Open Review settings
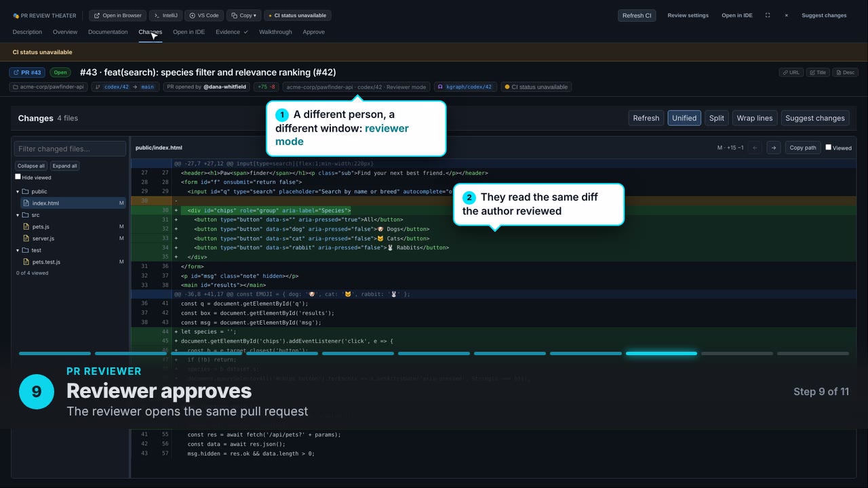 [688, 16]
